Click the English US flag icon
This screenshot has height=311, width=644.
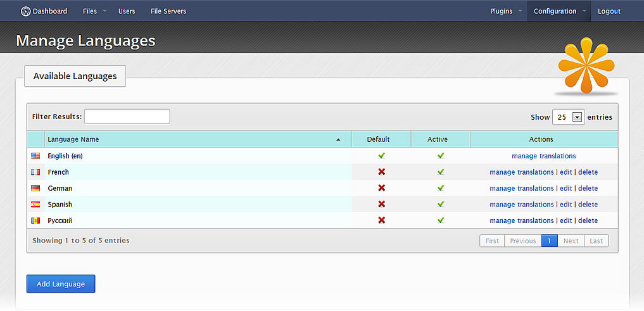(x=35, y=156)
